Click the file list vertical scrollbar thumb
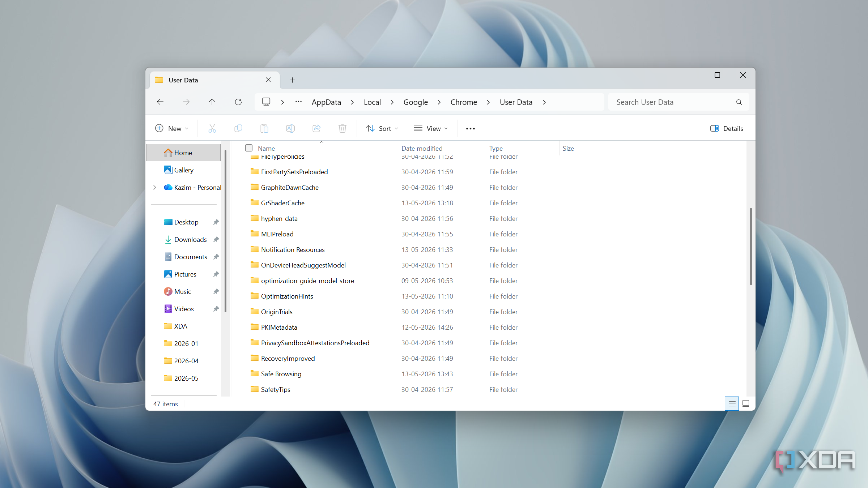Image resolution: width=868 pixels, height=488 pixels. click(x=751, y=247)
